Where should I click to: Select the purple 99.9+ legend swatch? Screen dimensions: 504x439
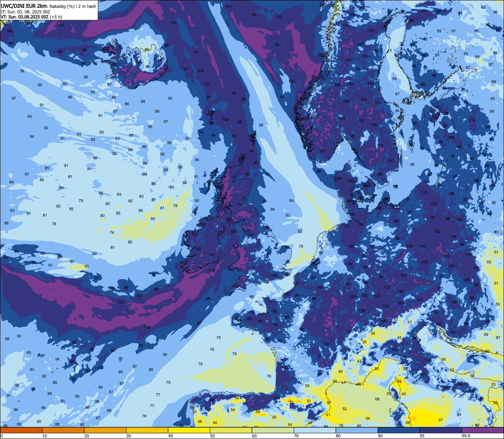[482, 430]
